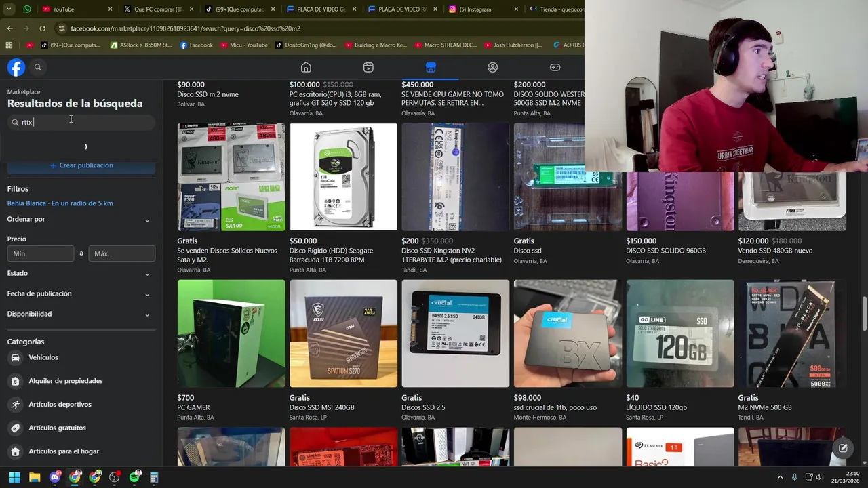Open the Gaming controller icon in header

tap(555, 67)
